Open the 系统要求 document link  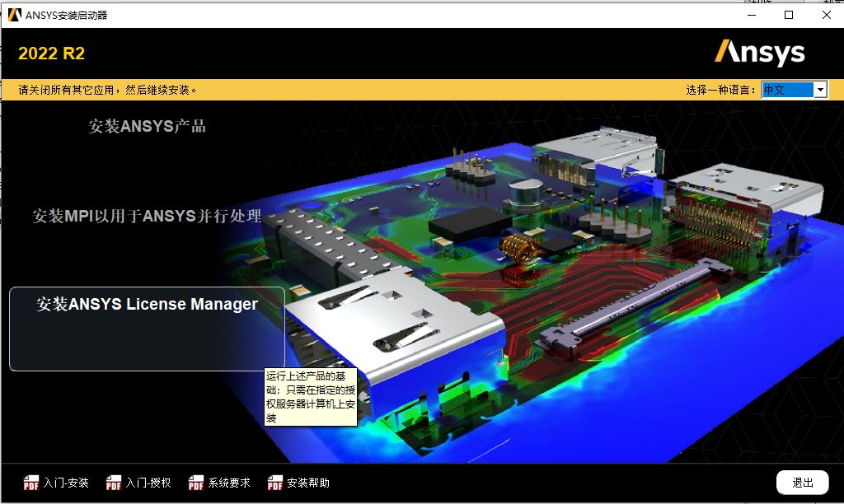point(229,483)
